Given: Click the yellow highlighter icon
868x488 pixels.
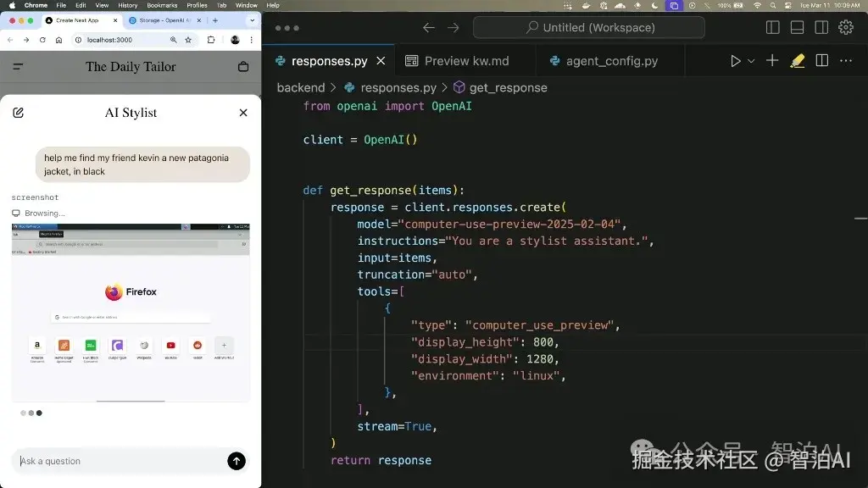Looking at the screenshot, I should pyautogui.click(x=797, y=61).
